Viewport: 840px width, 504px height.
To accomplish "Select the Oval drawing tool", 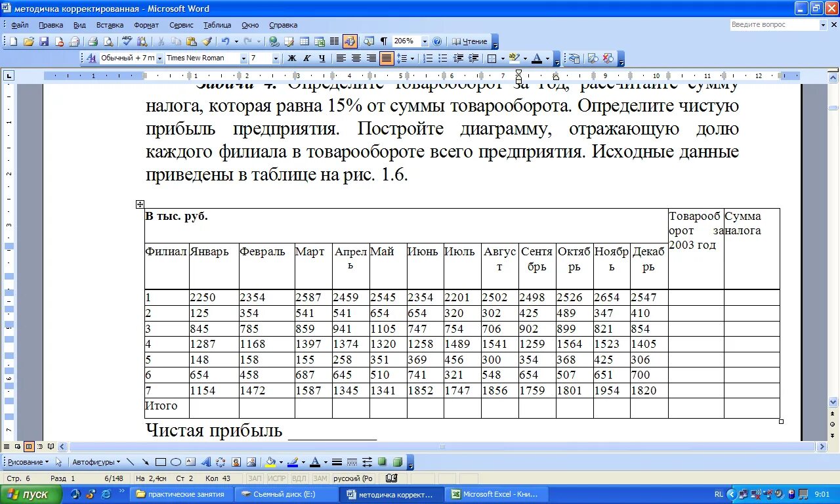I will pyautogui.click(x=175, y=462).
